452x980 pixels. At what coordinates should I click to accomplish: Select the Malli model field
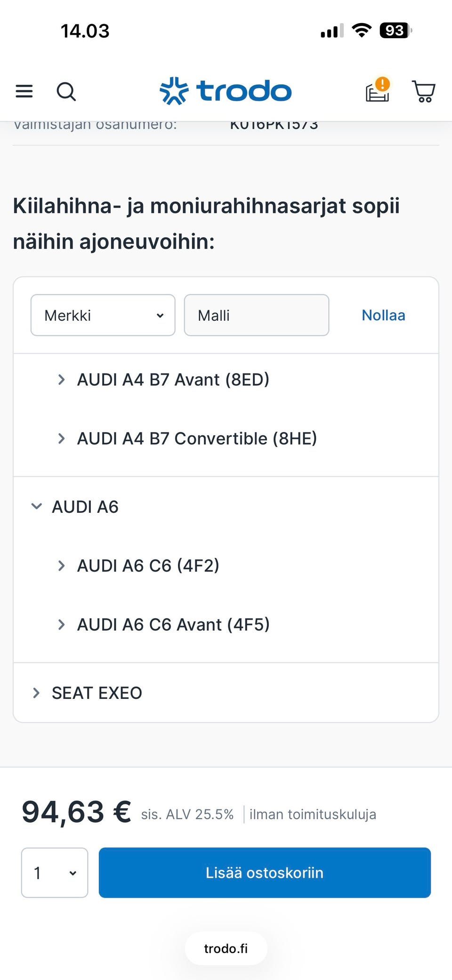[257, 315]
